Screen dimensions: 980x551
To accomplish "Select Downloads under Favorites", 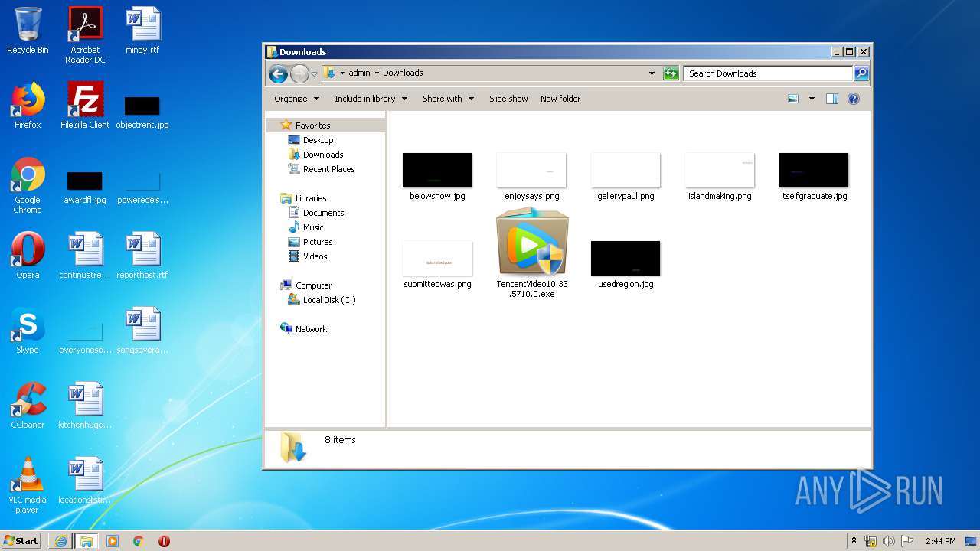I will point(323,155).
